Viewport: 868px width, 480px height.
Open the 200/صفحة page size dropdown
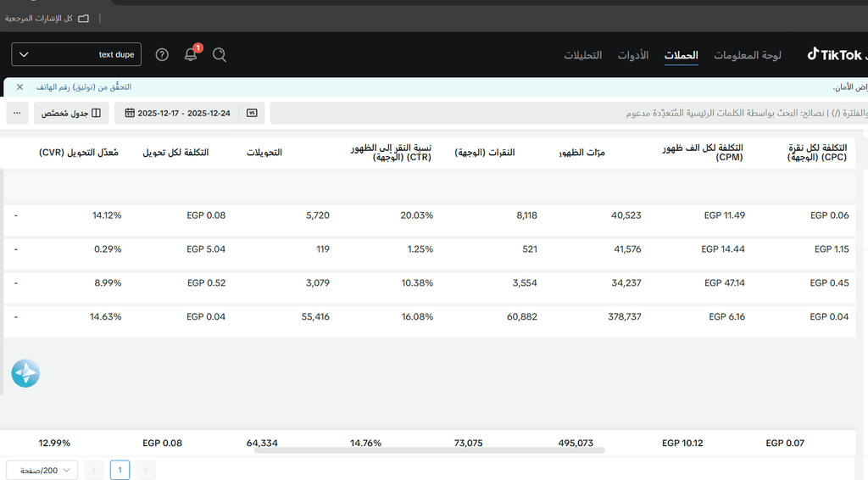click(x=42, y=471)
